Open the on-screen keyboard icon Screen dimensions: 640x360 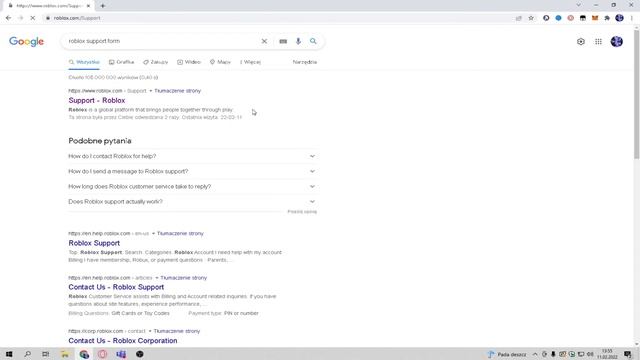283,41
